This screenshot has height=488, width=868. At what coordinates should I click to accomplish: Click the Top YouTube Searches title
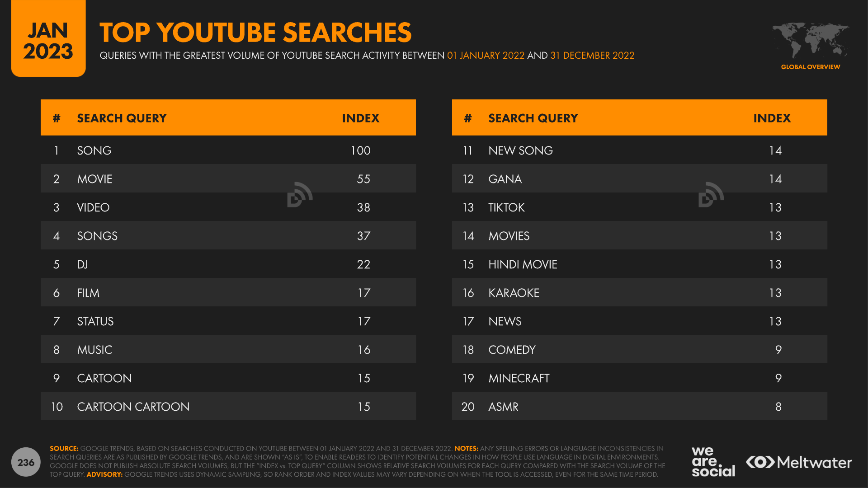(x=255, y=33)
